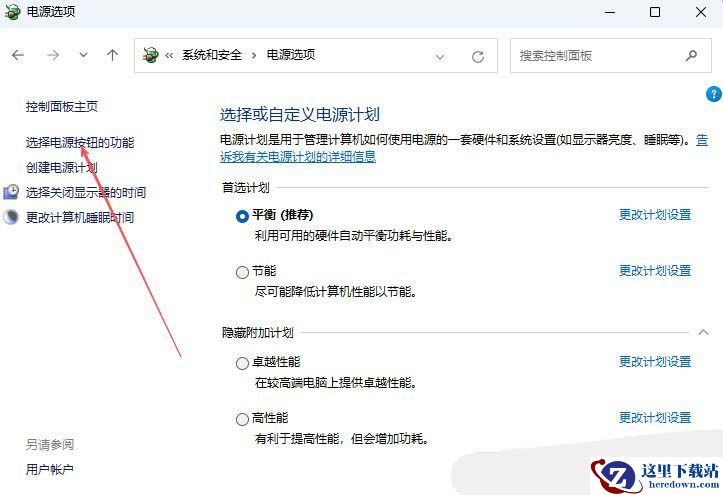Click the Power Options icon in address bar
Screen dimensions: 723x495
pyautogui.click(x=150, y=55)
